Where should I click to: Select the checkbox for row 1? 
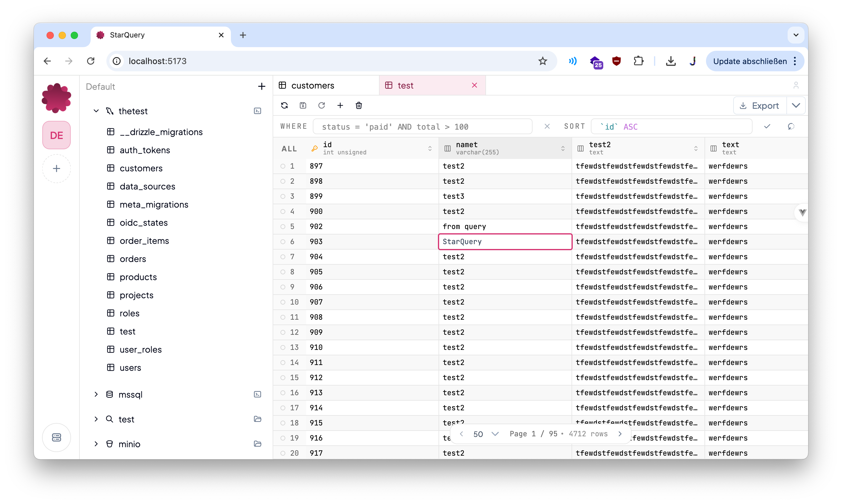click(x=283, y=166)
